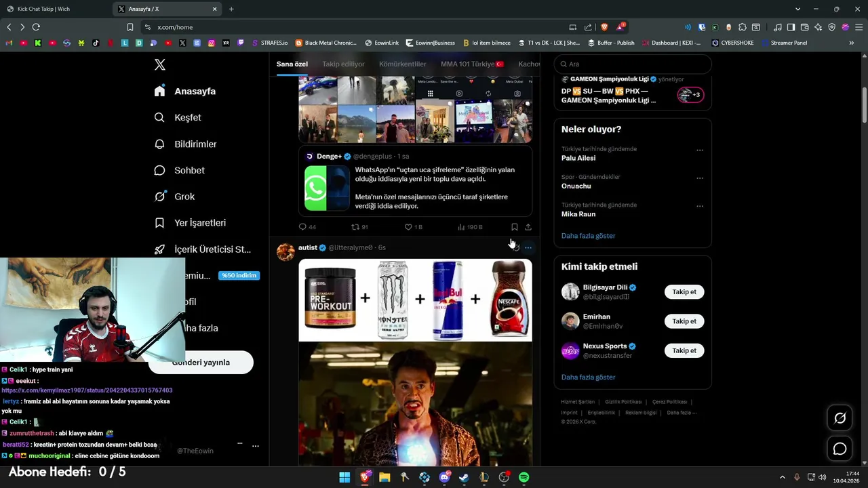Switch to Kömürkentliler tab
This screenshot has width=868, height=488.
[403, 64]
